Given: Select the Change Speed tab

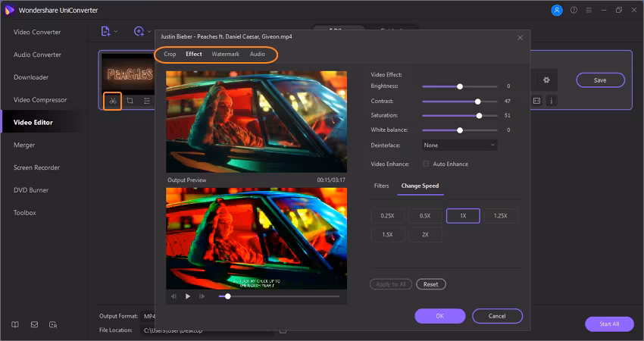Looking at the screenshot, I should [x=420, y=186].
